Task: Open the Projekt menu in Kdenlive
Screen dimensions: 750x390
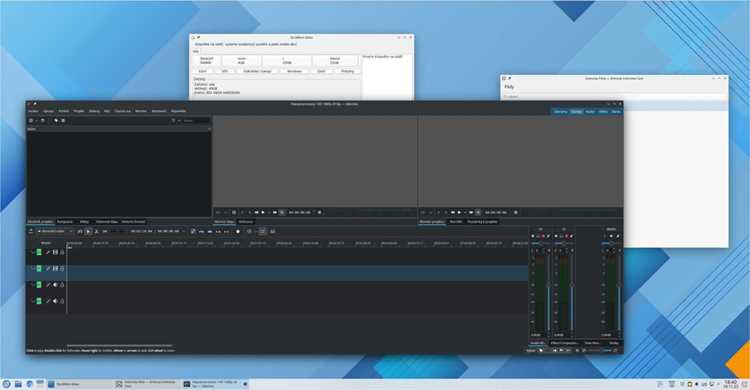Action: (x=79, y=111)
